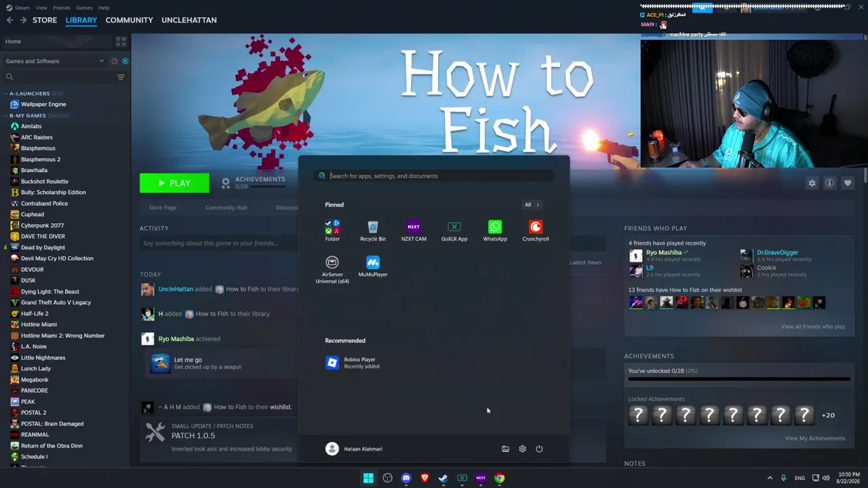Focus the Start menu search field
Screen dimensions: 868x488
pyautogui.click(x=435, y=176)
